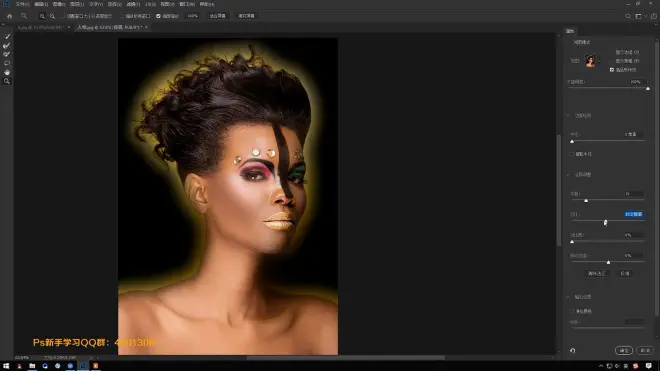Click the 100% zoom button

point(192,16)
